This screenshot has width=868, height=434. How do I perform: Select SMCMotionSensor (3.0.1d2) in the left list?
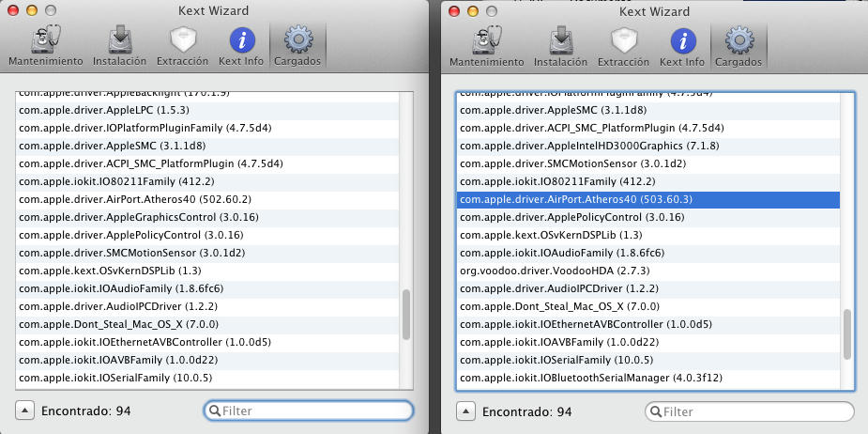coord(207,253)
